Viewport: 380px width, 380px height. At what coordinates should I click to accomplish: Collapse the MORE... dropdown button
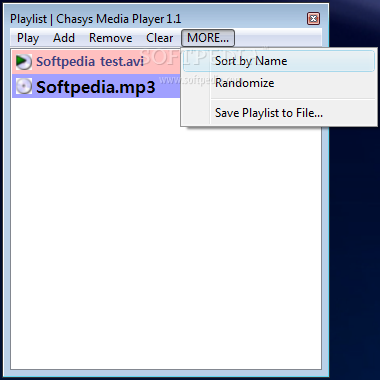click(208, 38)
